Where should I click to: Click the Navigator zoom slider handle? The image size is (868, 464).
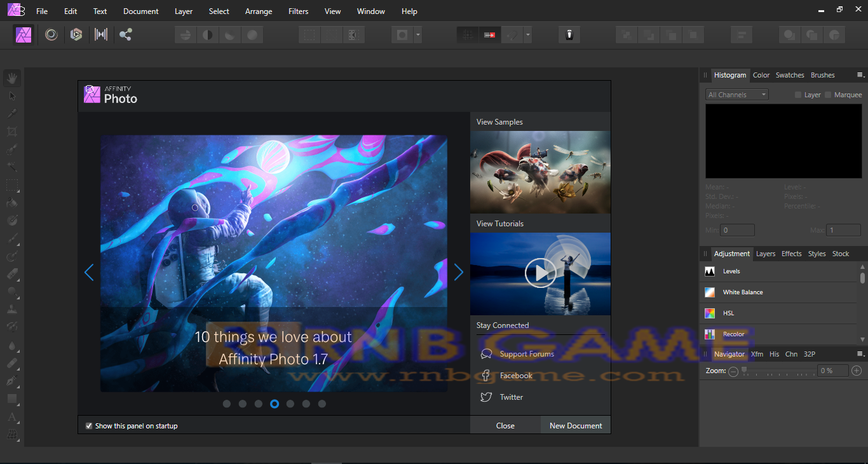(x=744, y=370)
